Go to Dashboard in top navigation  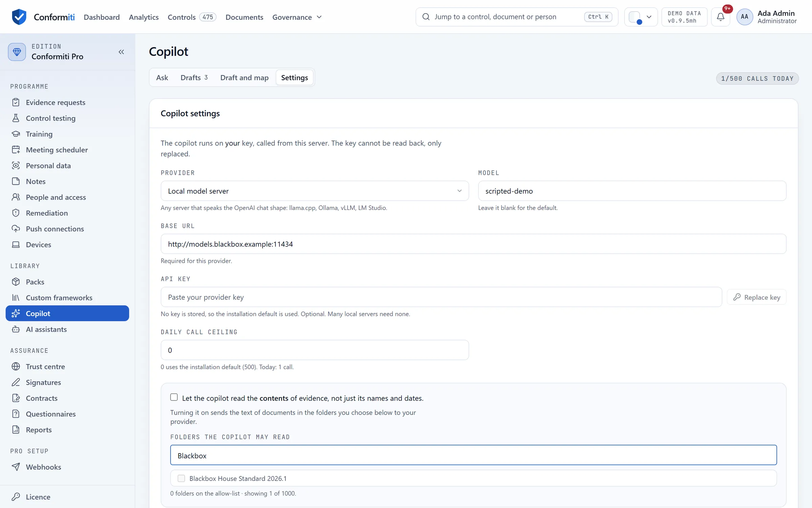coord(101,17)
